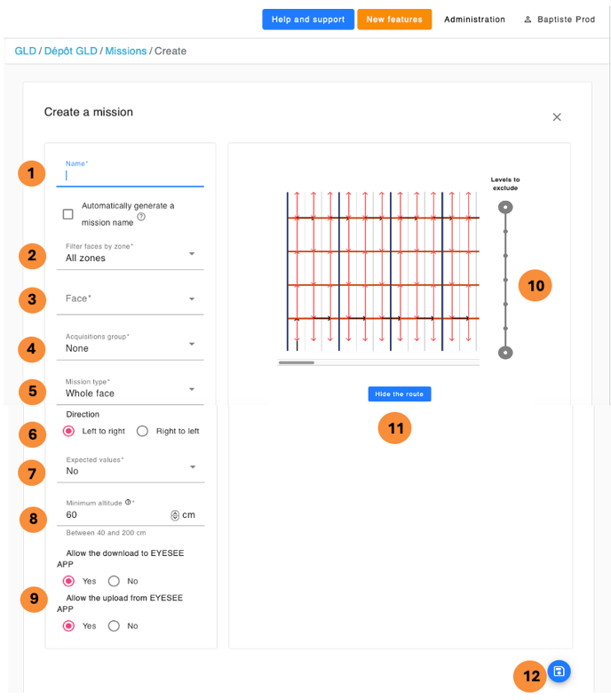
Task: Close the Create a mission dialog
Action: [x=557, y=117]
